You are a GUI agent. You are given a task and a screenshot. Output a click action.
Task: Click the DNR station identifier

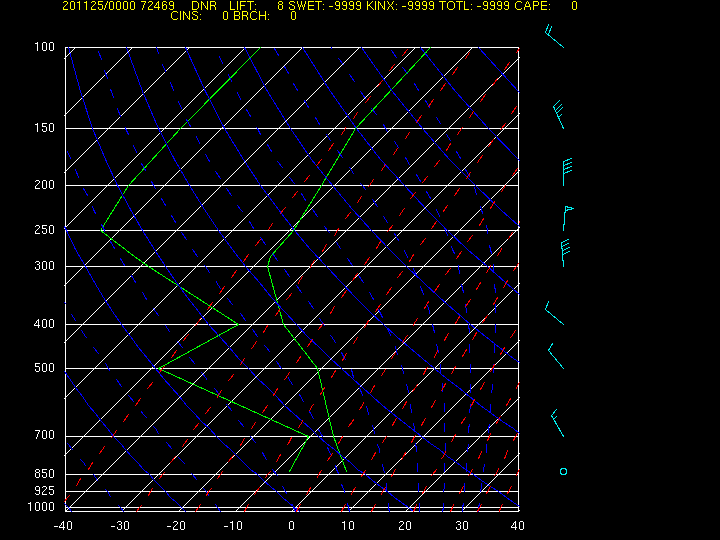click(204, 6)
